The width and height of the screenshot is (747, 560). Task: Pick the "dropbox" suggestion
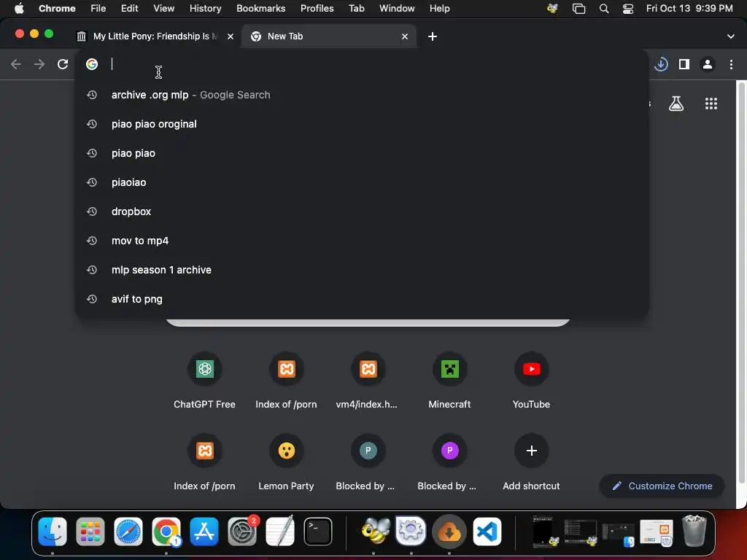362,211
